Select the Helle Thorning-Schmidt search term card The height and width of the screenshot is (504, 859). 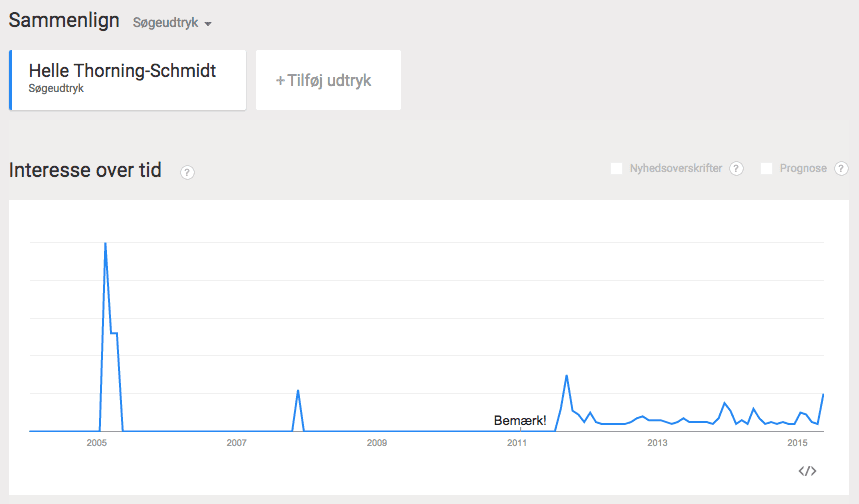(128, 79)
